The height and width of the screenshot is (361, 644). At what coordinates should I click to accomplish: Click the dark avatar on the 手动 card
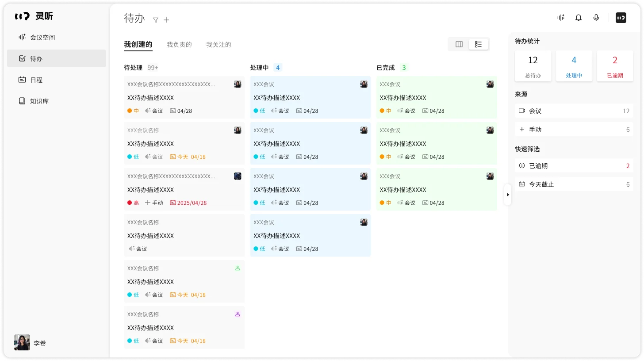pos(238,176)
